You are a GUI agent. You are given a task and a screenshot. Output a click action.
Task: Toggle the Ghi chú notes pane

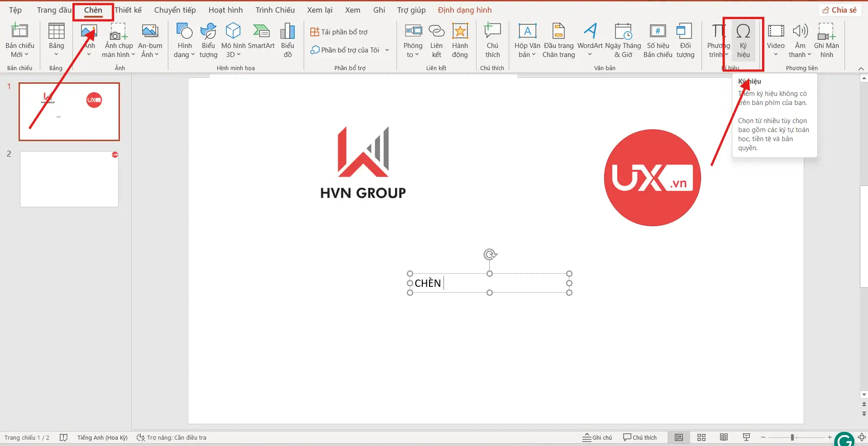point(597,437)
